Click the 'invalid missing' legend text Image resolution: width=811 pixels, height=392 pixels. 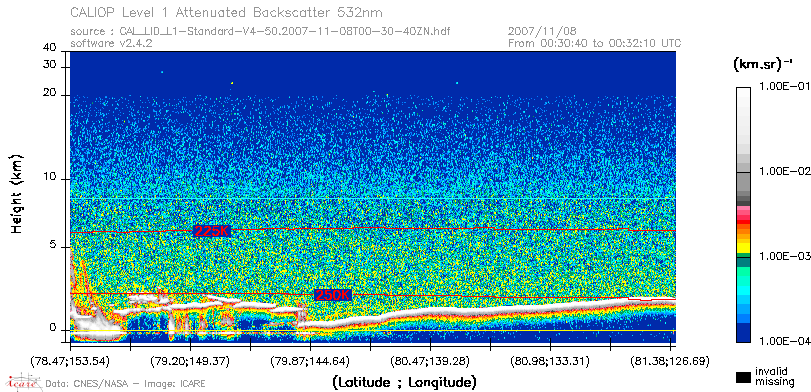coord(774,376)
